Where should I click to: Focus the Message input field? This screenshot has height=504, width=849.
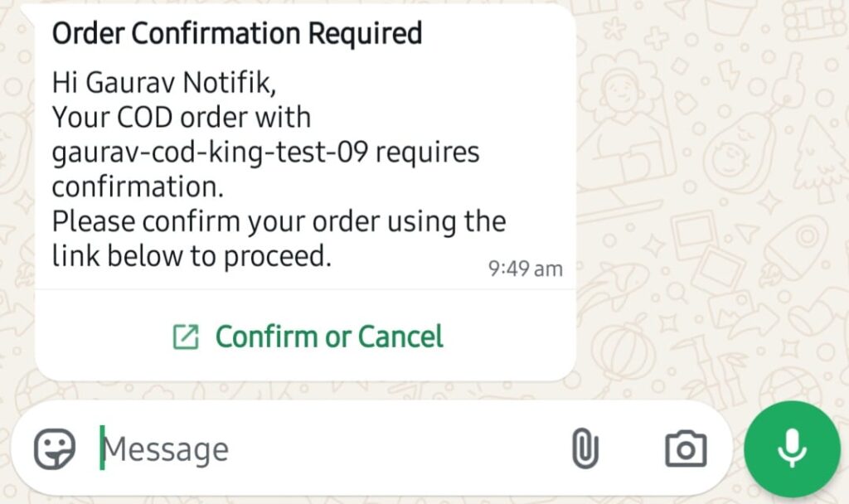click(x=332, y=449)
